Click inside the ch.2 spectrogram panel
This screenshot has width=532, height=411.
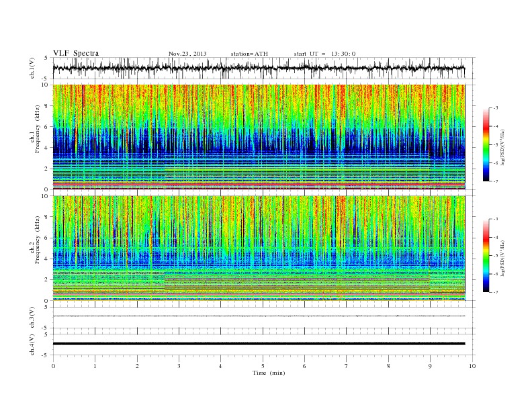coord(259,248)
